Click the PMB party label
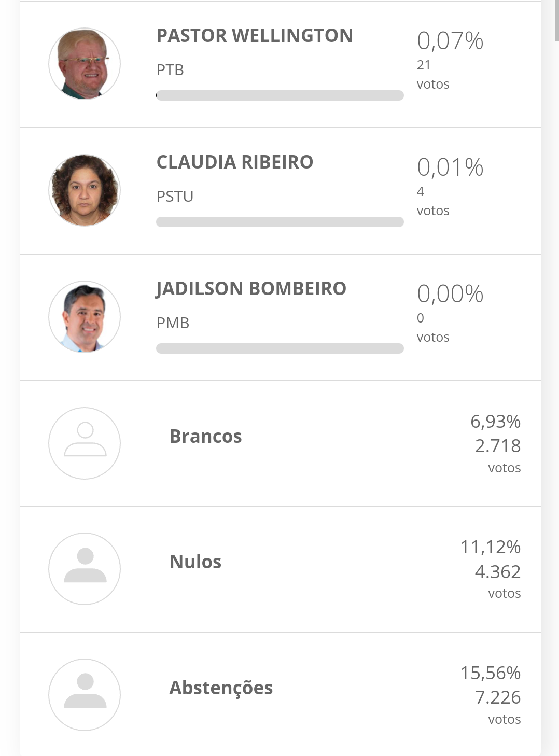Viewport: 559px width, 756px height. (173, 323)
